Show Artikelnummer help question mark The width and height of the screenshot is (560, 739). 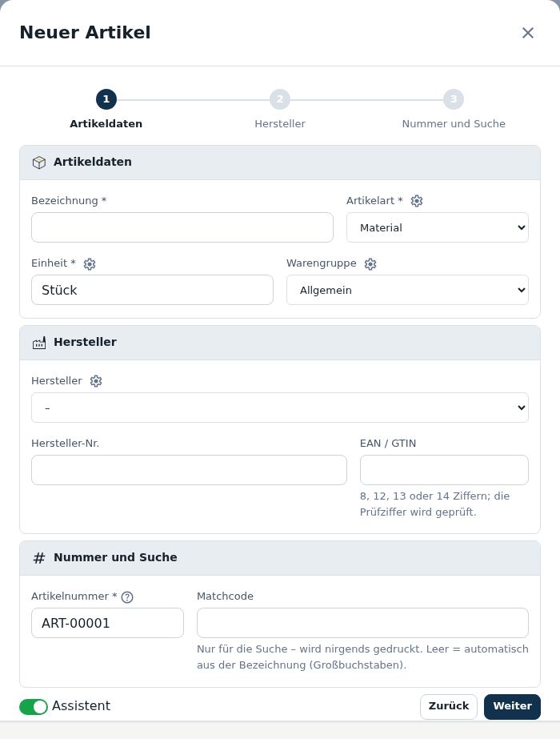click(x=127, y=597)
